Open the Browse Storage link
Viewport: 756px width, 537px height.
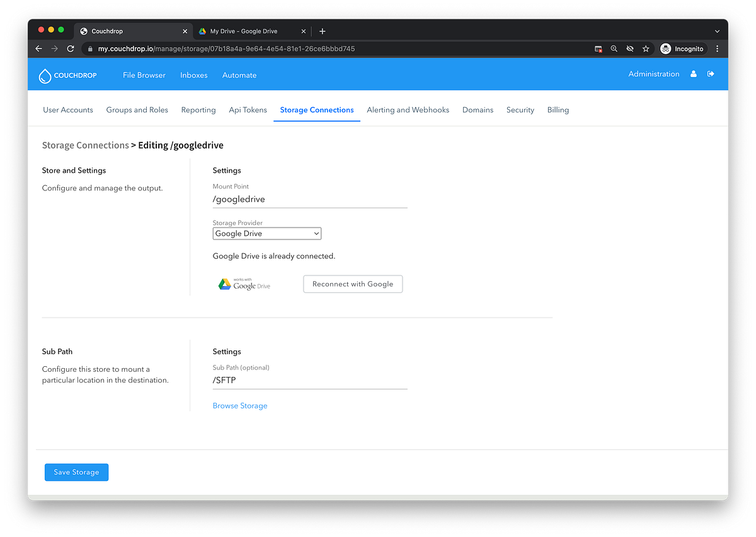(x=240, y=405)
